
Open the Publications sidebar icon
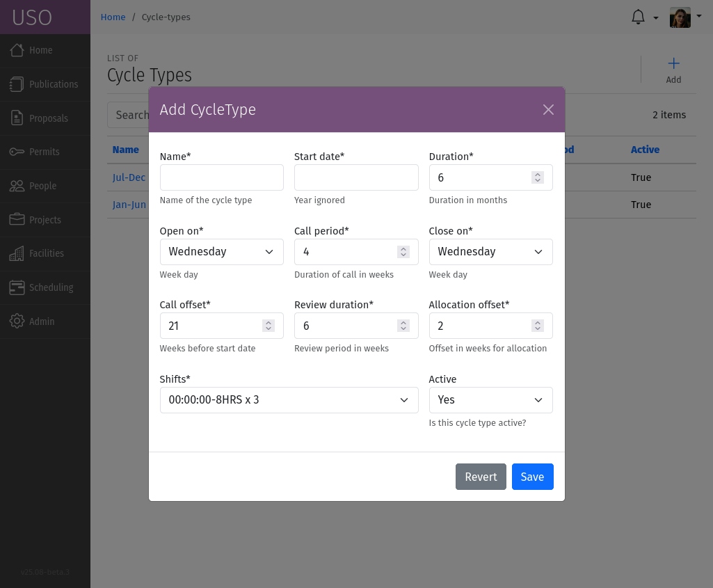tap(17, 84)
